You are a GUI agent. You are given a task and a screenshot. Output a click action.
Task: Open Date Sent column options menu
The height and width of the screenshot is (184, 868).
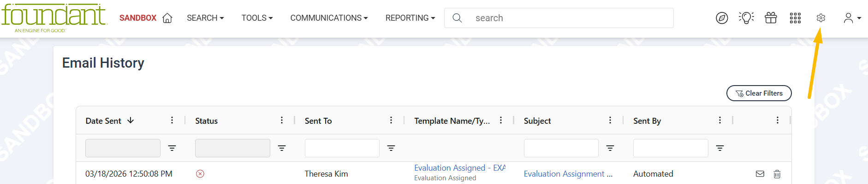pos(172,120)
